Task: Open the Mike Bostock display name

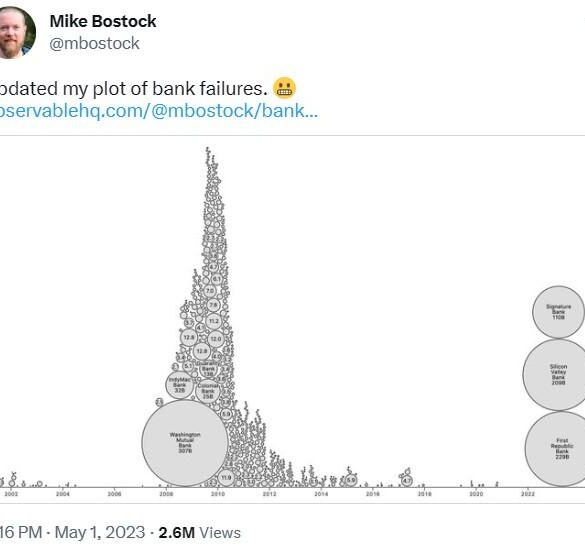Action: tap(103, 21)
